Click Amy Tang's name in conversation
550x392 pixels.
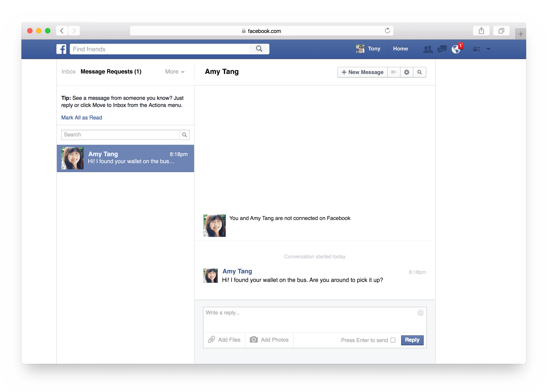[x=237, y=271]
